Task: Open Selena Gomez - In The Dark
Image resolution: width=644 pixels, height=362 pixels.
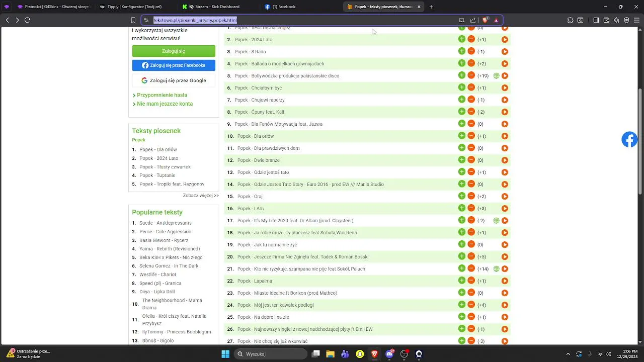Action: coord(169,266)
